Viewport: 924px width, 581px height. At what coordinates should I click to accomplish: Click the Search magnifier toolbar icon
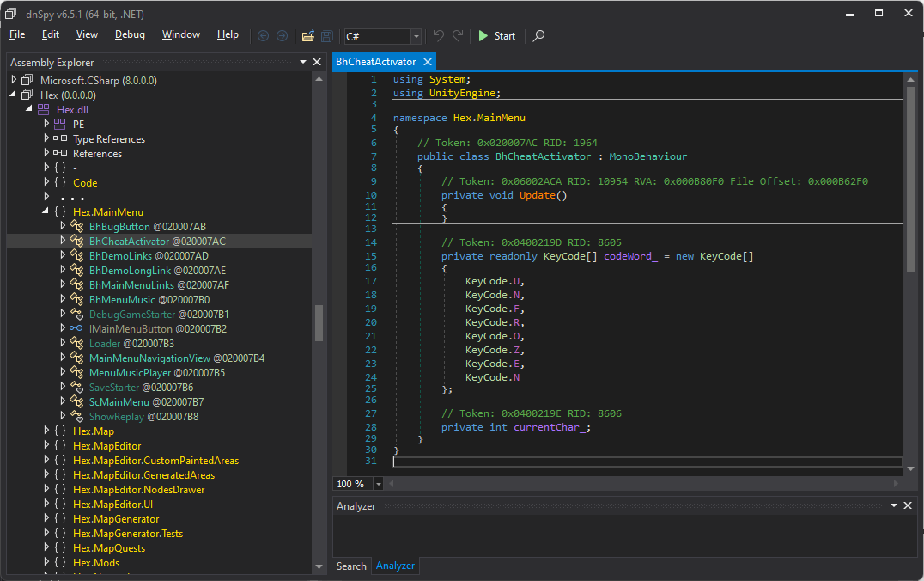pos(538,36)
